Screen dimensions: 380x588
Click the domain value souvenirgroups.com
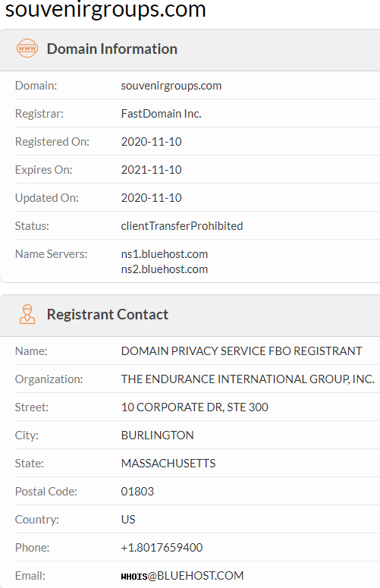click(171, 86)
